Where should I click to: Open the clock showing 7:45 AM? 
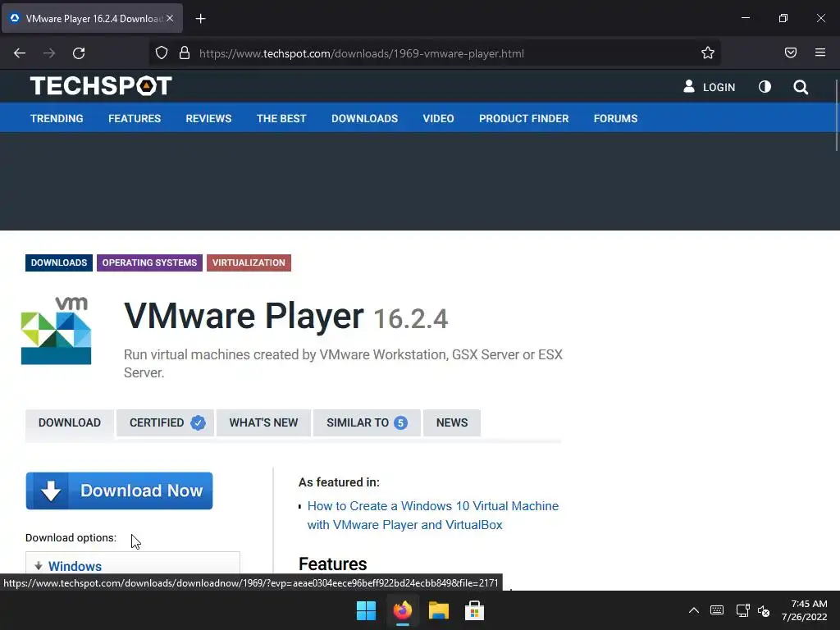coord(804,610)
